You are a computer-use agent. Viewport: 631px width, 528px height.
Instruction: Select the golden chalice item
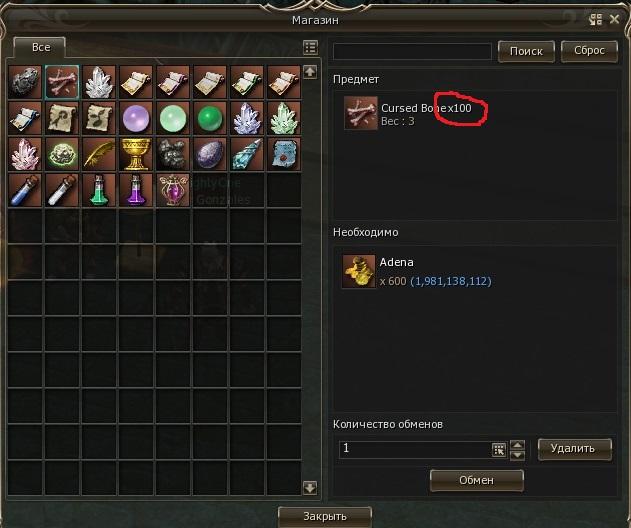pyautogui.click(x=136, y=154)
